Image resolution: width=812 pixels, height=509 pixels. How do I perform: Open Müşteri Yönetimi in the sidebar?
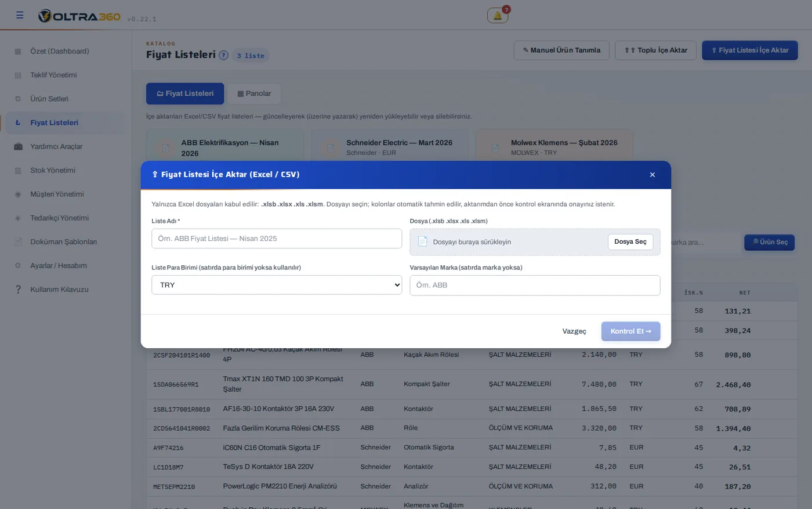click(64, 194)
